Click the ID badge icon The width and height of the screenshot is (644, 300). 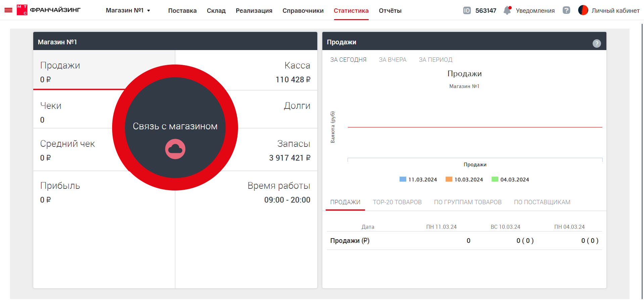(x=467, y=10)
